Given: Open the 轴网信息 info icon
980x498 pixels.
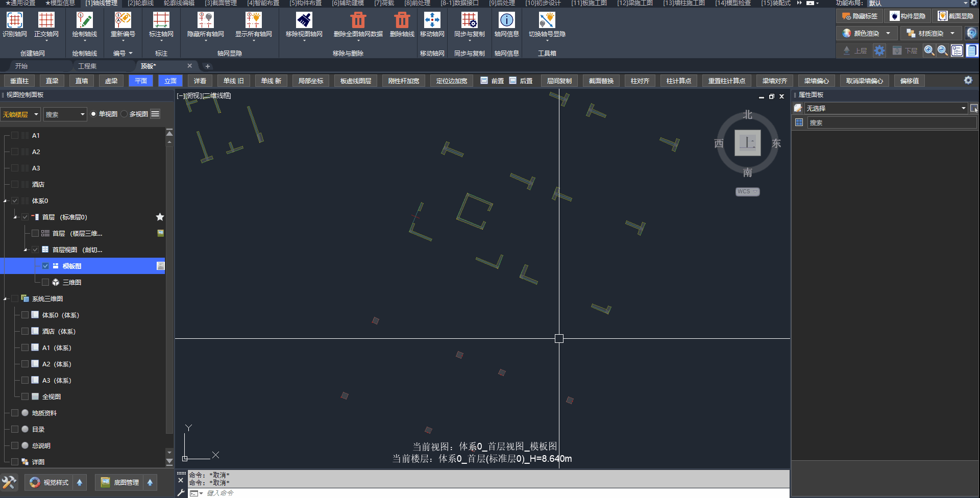Looking at the screenshot, I should [506, 20].
